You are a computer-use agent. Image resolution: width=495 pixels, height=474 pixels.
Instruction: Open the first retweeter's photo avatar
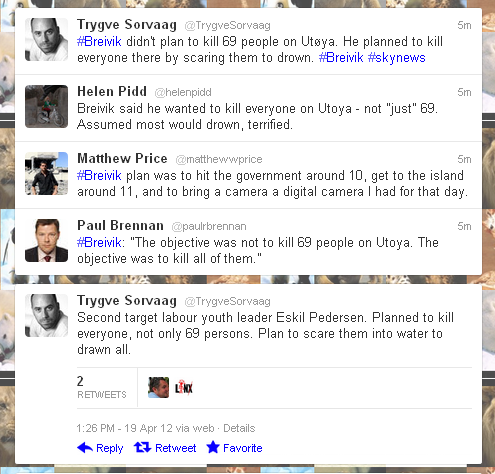point(158,387)
